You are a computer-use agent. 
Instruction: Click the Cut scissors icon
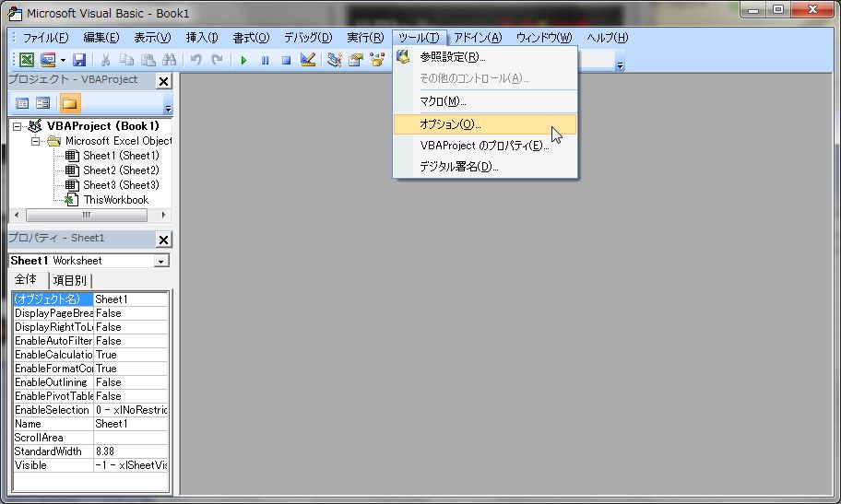[106, 60]
